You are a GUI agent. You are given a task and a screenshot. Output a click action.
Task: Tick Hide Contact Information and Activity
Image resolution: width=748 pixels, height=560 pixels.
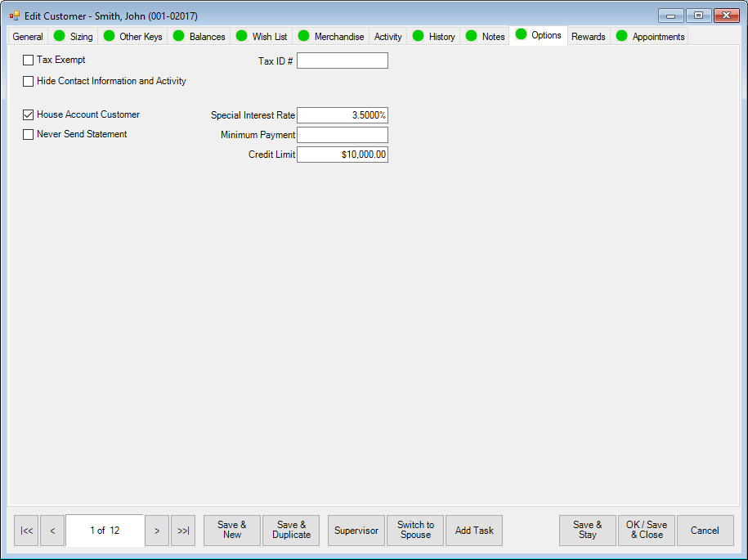coord(29,81)
